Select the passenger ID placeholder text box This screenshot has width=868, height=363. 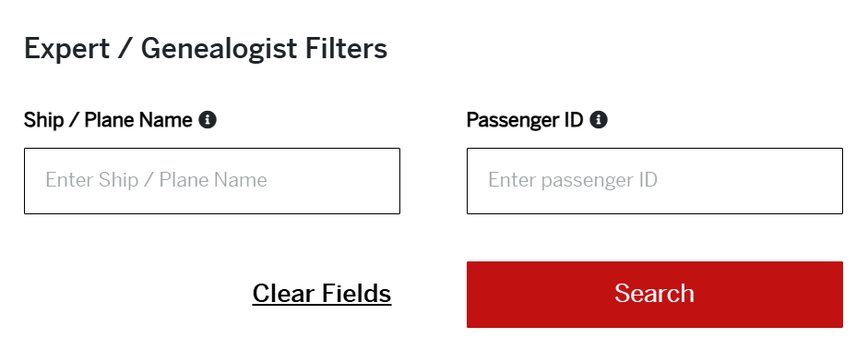tap(655, 181)
